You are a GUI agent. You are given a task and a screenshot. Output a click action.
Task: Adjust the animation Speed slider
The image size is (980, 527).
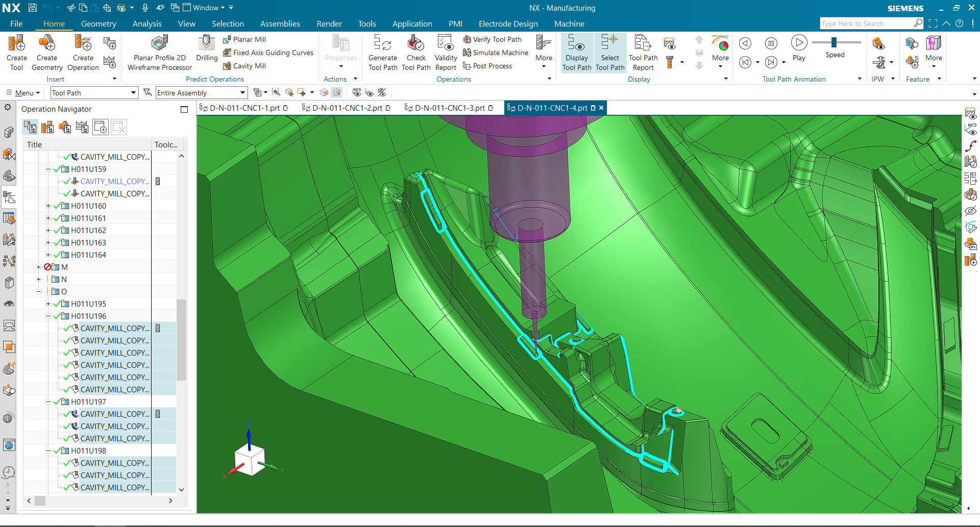(x=834, y=42)
